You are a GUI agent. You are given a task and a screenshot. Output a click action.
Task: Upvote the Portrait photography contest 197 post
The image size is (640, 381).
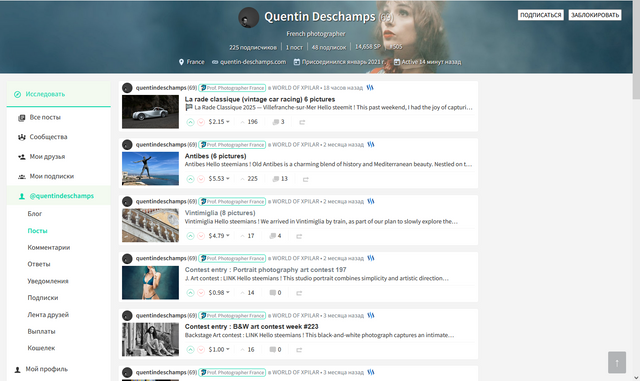190,293
